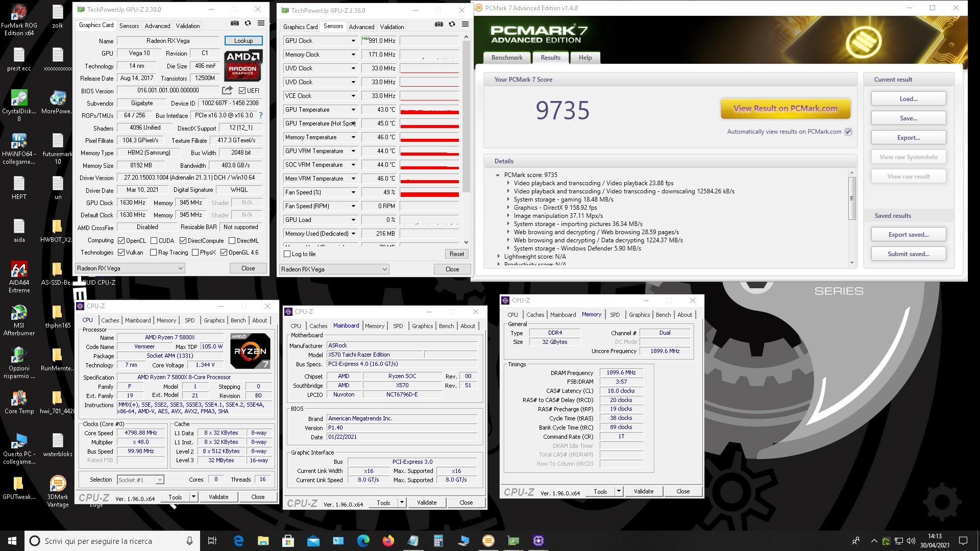Viewport: 980px width, 551px height.
Task: Open the hamburger menu in first GPU-Z window
Action: [261, 23]
